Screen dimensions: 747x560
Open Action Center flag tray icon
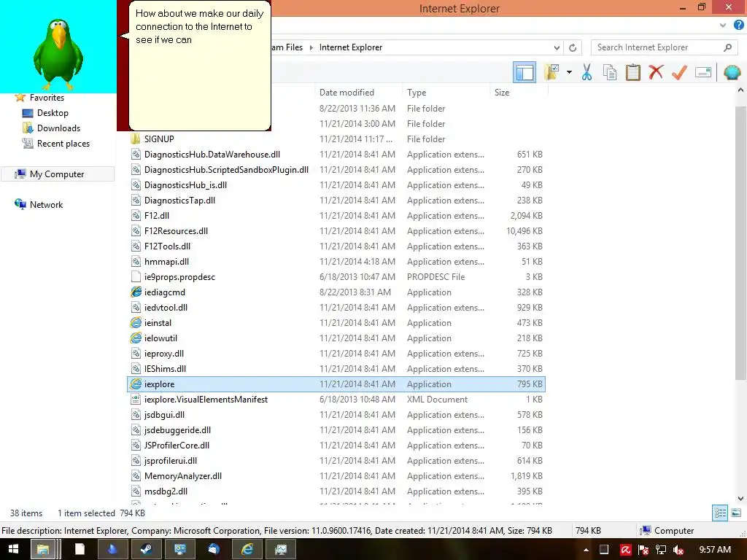(643, 550)
